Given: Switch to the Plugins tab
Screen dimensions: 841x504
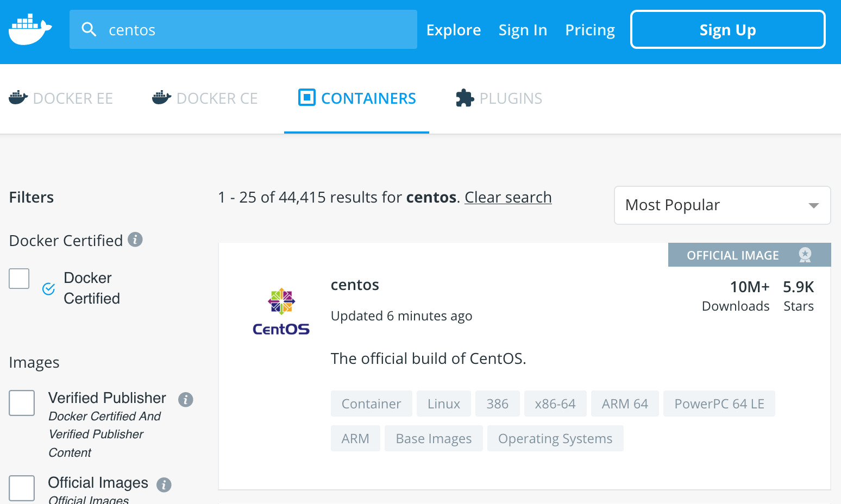Looking at the screenshot, I should 499,98.
